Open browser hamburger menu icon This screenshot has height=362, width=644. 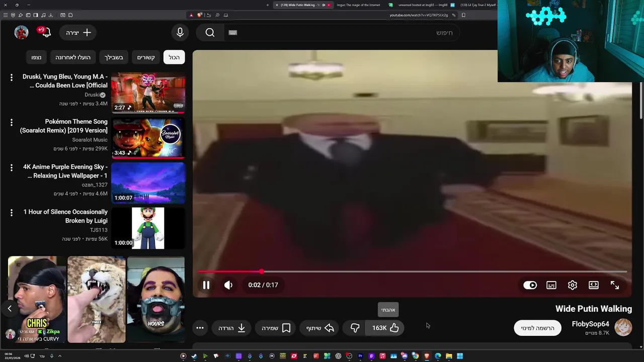click(6, 15)
